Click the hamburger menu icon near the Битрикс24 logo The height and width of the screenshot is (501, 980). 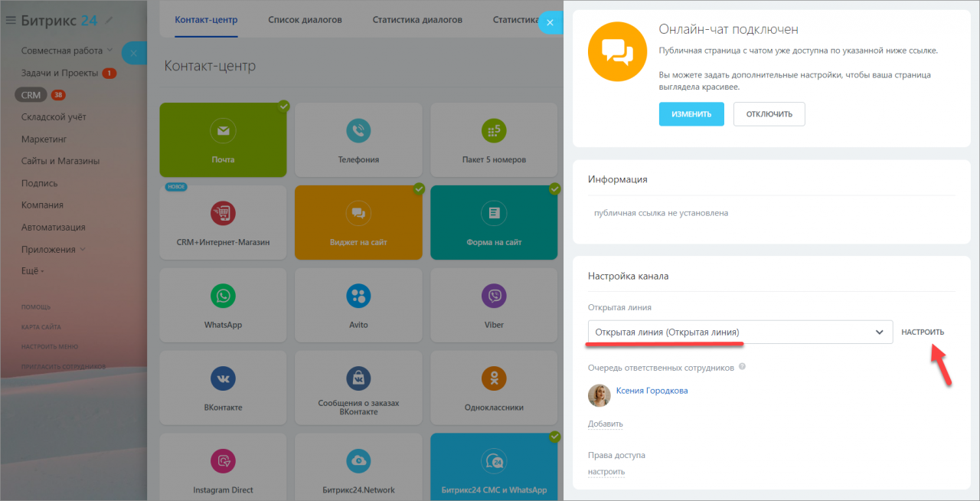coord(11,20)
